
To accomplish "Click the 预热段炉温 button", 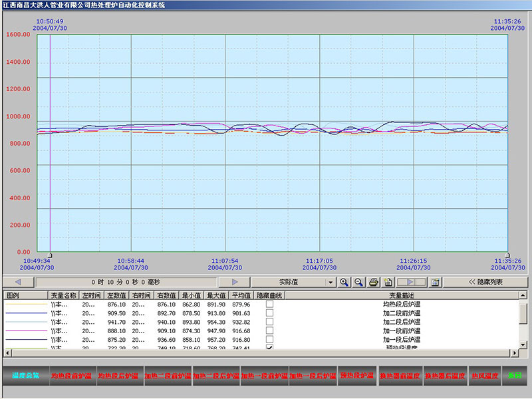I will coord(357,376).
